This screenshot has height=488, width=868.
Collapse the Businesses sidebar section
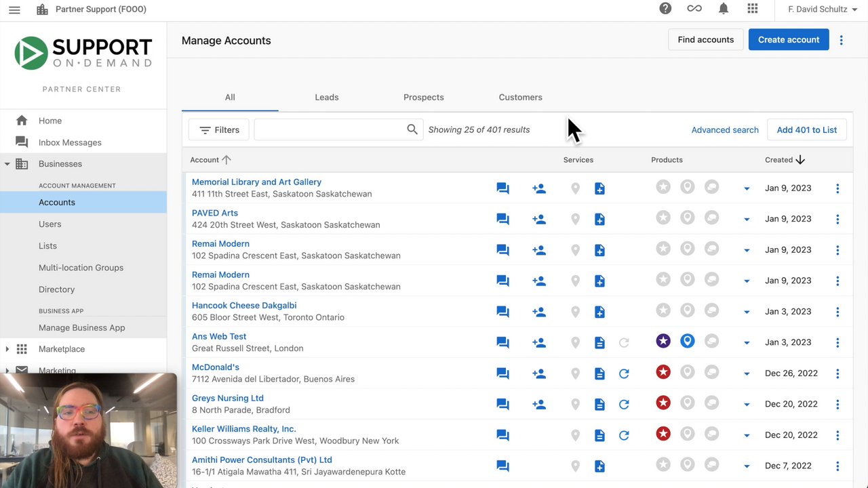coord(7,164)
